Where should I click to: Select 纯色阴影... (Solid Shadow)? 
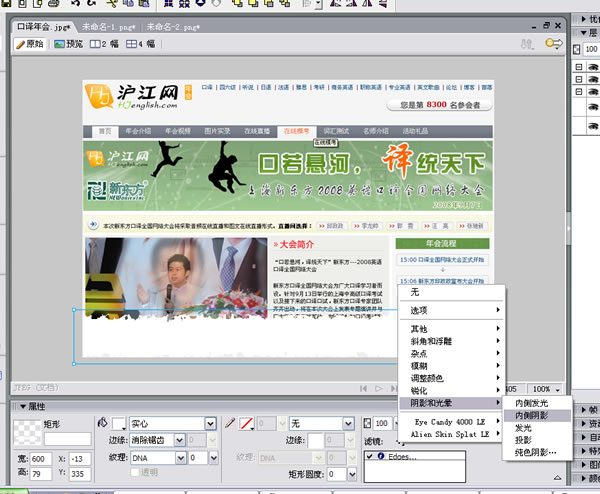pos(537,452)
